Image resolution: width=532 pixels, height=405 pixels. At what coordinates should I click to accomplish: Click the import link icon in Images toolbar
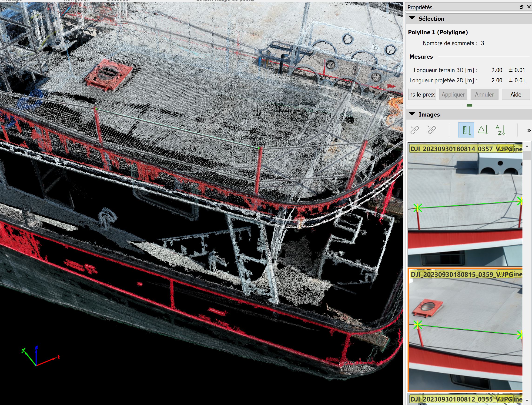432,130
